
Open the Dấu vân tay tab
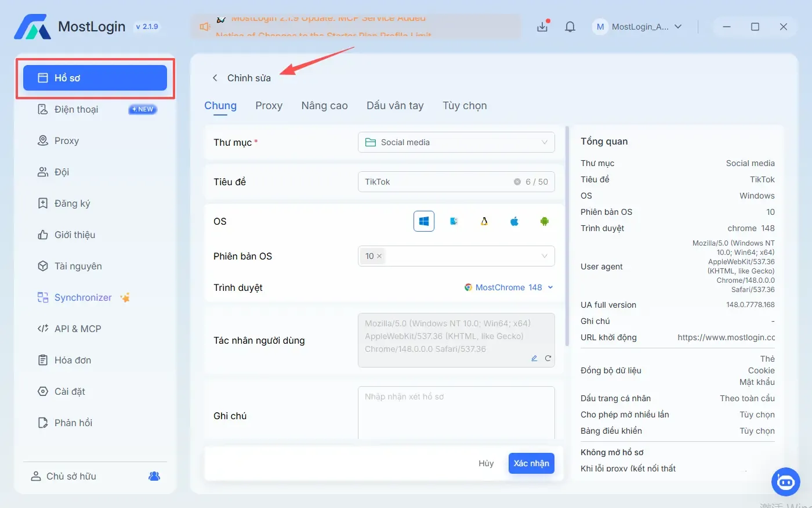pos(395,106)
